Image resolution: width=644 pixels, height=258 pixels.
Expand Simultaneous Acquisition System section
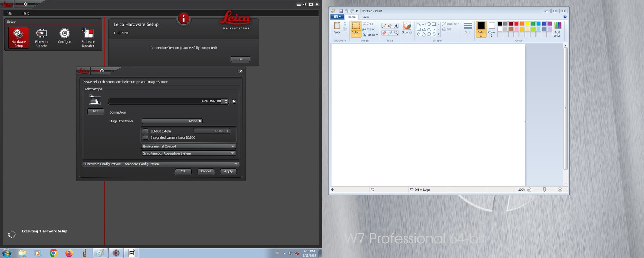(188, 153)
